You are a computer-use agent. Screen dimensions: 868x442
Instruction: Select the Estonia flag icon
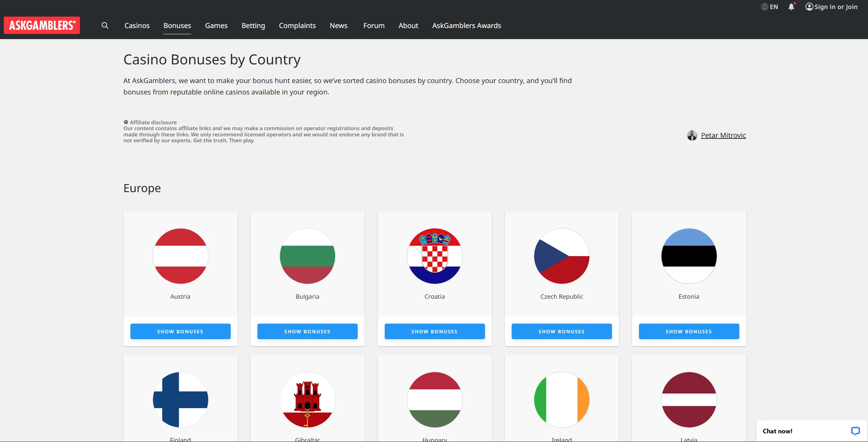(689, 256)
